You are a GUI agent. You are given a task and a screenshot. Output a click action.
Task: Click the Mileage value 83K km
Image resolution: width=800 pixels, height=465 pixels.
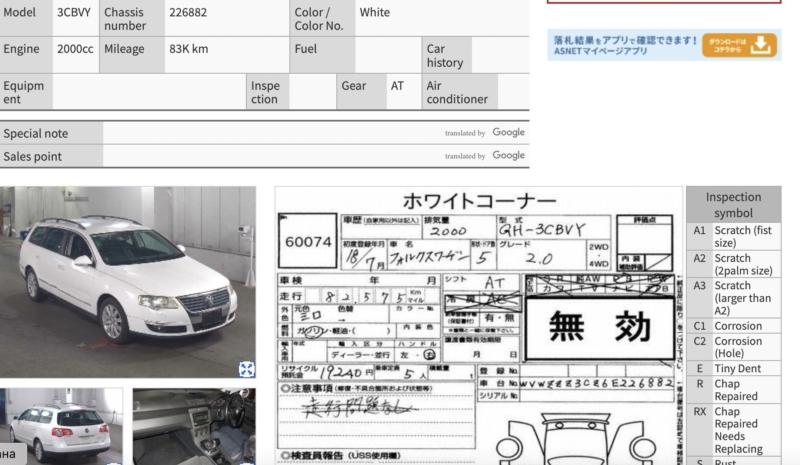pos(189,48)
